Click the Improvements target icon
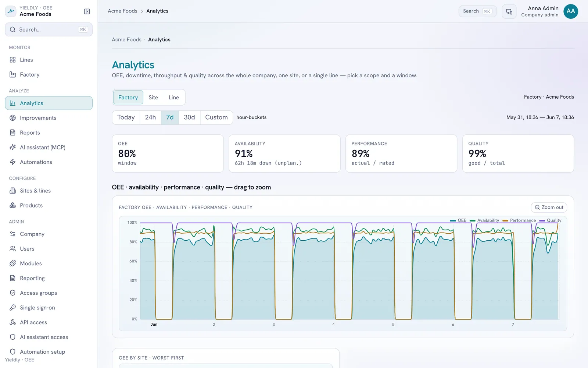The width and height of the screenshot is (588, 368). pyautogui.click(x=12, y=118)
